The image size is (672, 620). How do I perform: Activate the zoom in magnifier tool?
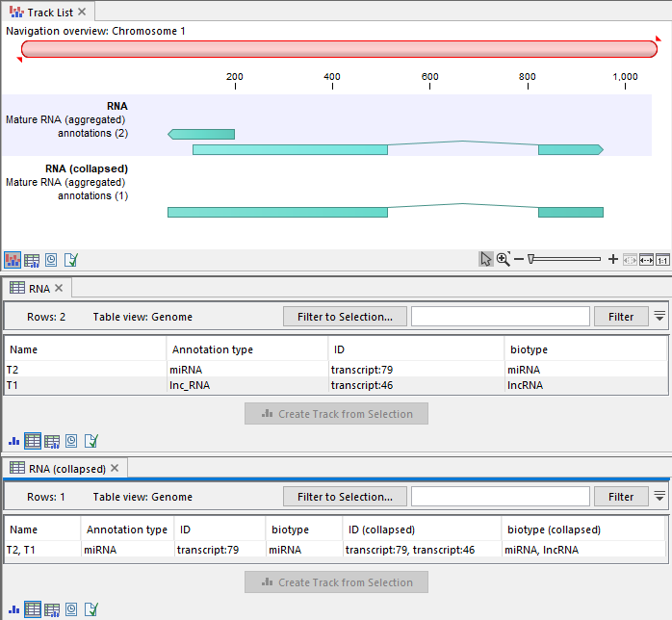pyautogui.click(x=503, y=259)
